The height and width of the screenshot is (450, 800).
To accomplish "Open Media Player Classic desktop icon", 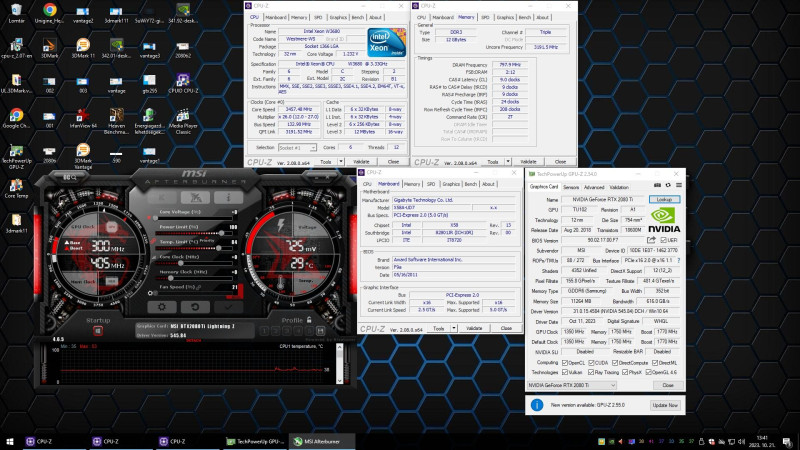I will [x=183, y=121].
